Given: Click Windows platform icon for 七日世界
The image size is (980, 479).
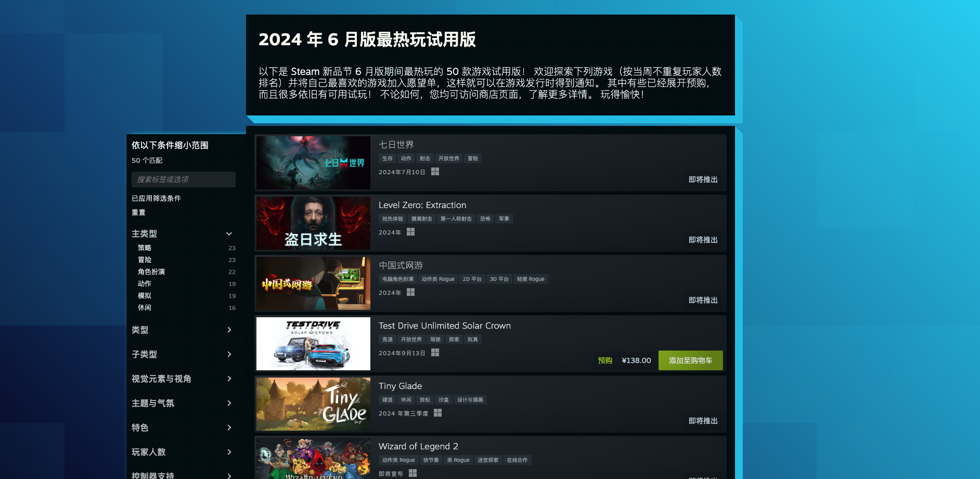Looking at the screenshot, I should 435,172.
